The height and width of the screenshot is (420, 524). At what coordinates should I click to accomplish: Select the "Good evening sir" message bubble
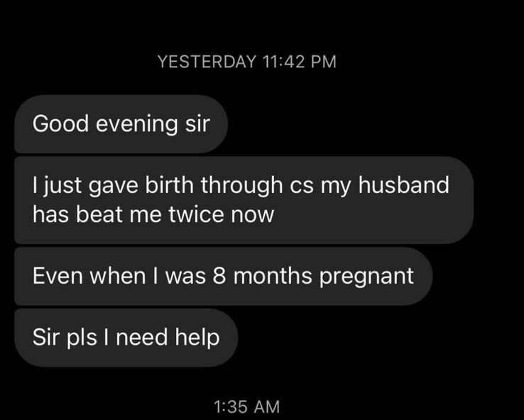tap(121, 124)
